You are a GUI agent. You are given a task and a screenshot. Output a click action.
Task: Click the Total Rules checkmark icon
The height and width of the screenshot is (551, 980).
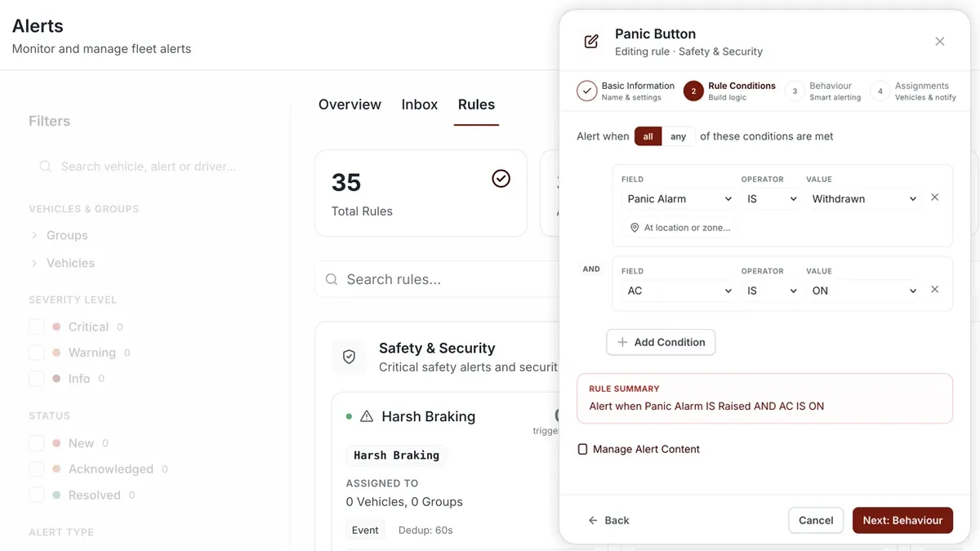[501, 178]
